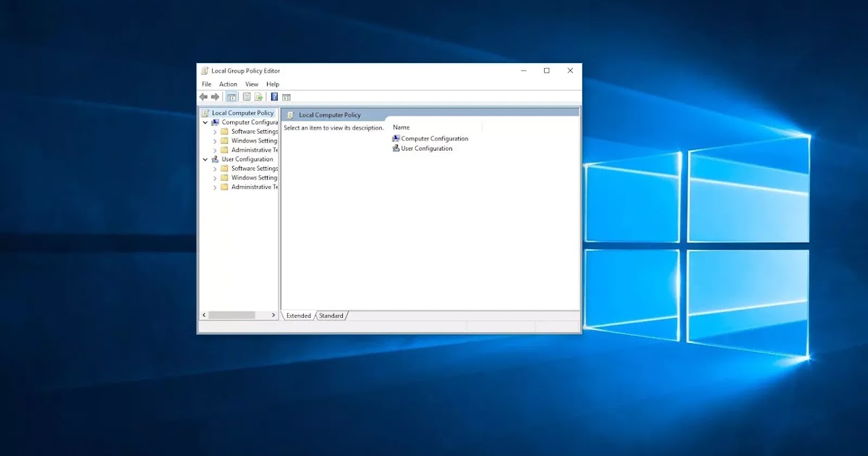Screen dimensions: 868x456
Task: Expand Administrative Templates under Computer Configuration
Action: (215, 150)
